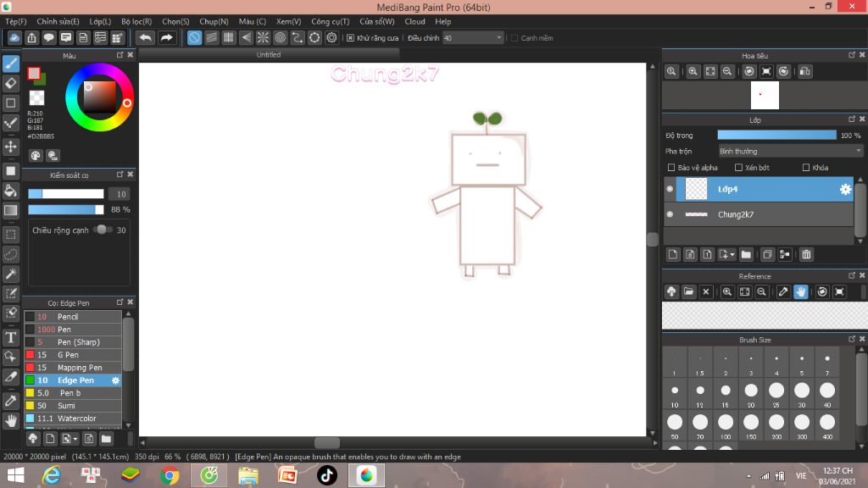
Task: Toggle the Khử răng cưa checkbox
Action: click(x=350, y=37)
